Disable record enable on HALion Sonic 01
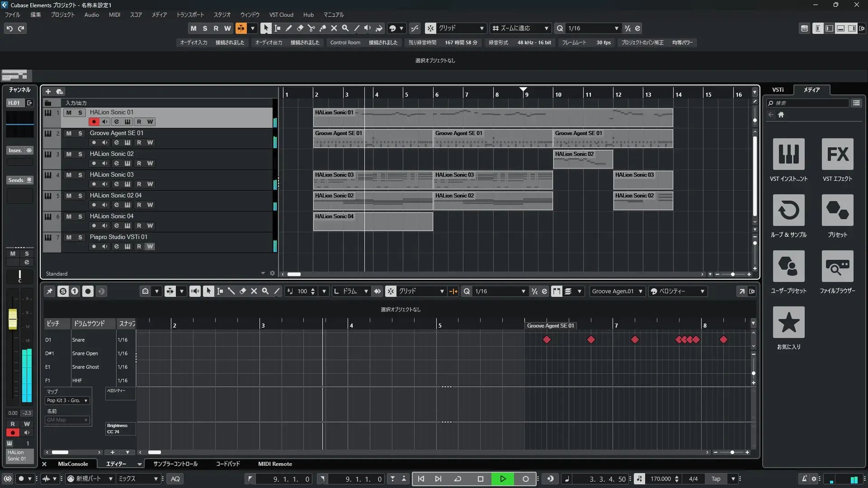 (x=94, y=122)
